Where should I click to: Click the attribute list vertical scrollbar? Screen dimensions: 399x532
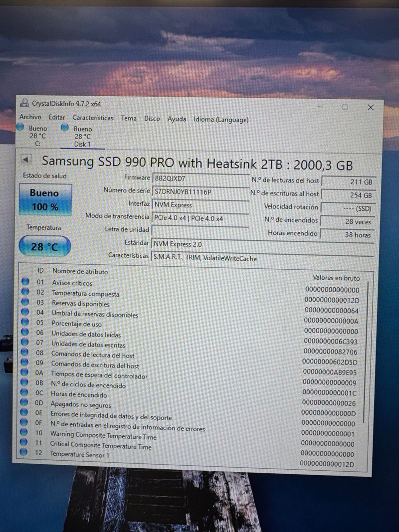(366, 353)
